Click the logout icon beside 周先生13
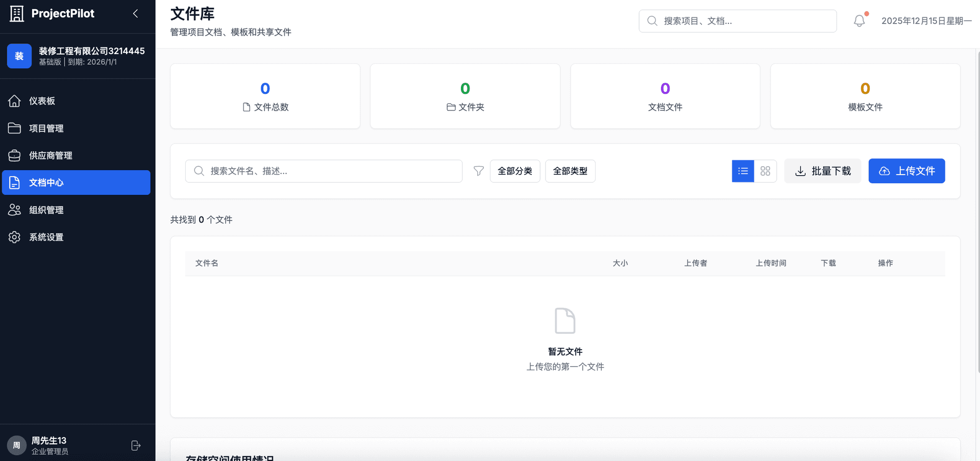Screen dimensions: 980x461 tap(136, 446)
